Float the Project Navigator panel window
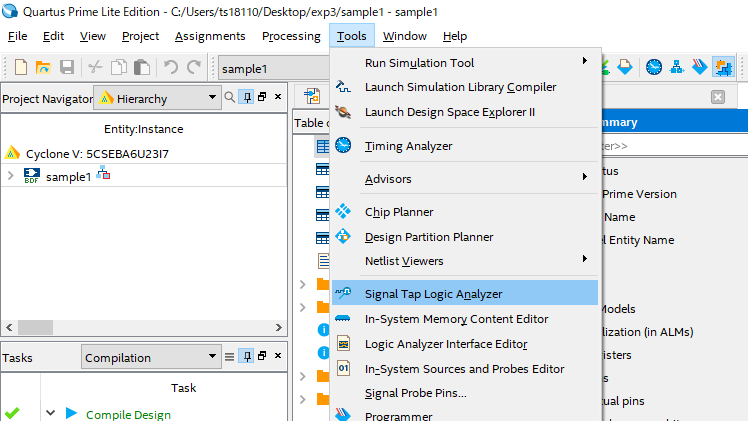This screenshot has height=421, width=748. coord(262,97)
